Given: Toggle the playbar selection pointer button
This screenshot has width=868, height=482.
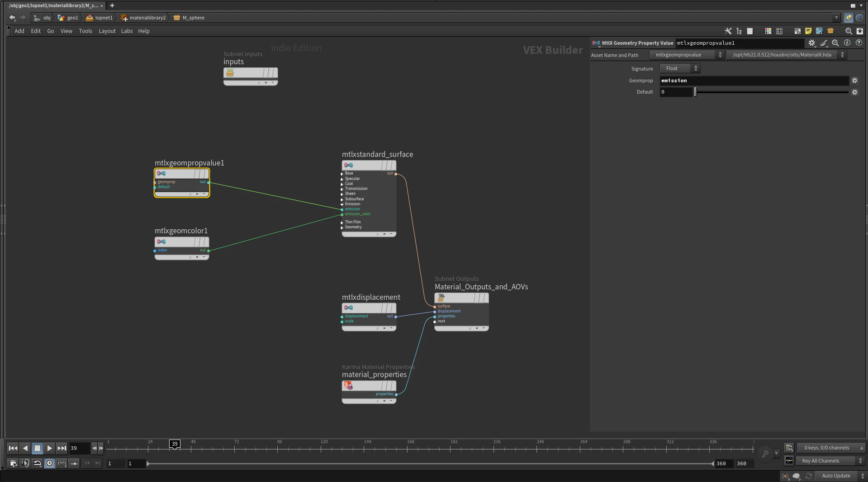Looking at the screenshot, I should 13,463.
